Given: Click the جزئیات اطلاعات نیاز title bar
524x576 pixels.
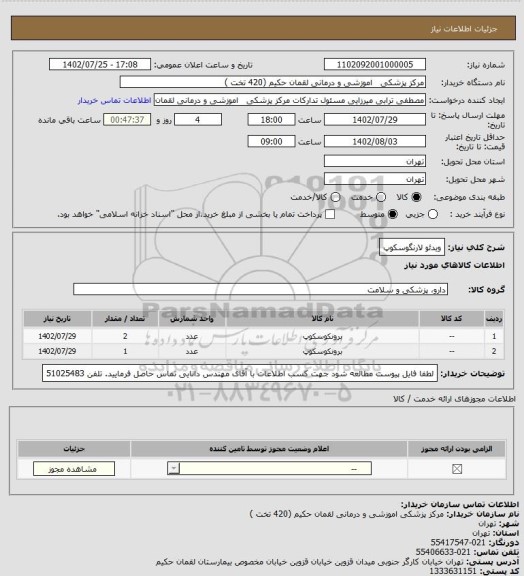Looking at the screenshot, I should click(x=263, y=28).
